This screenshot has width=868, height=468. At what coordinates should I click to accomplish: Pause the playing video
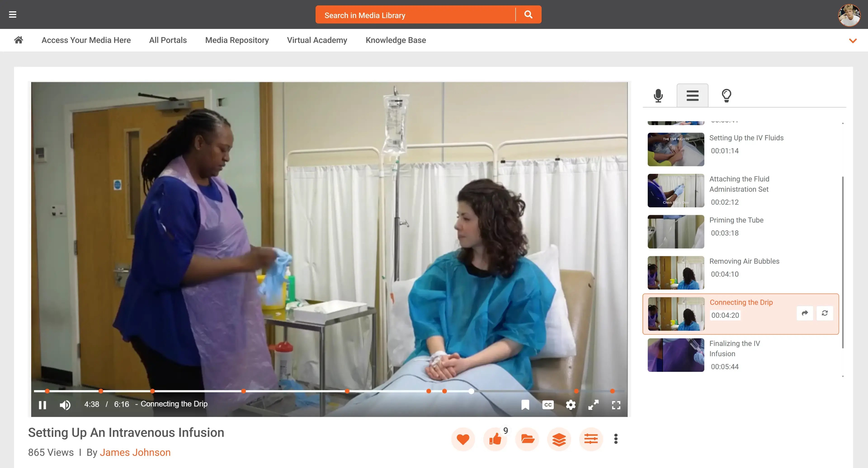(x=42, y=405)
